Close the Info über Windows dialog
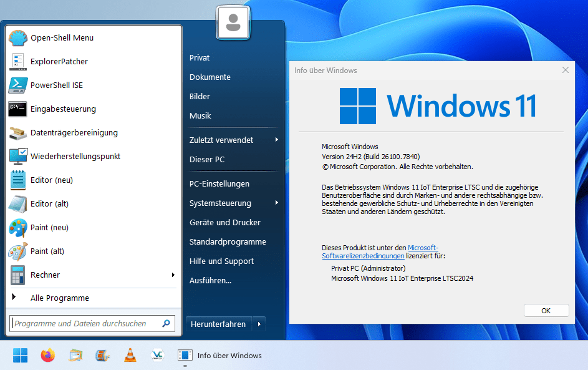 pyautogui.click(x=566, y=70)
